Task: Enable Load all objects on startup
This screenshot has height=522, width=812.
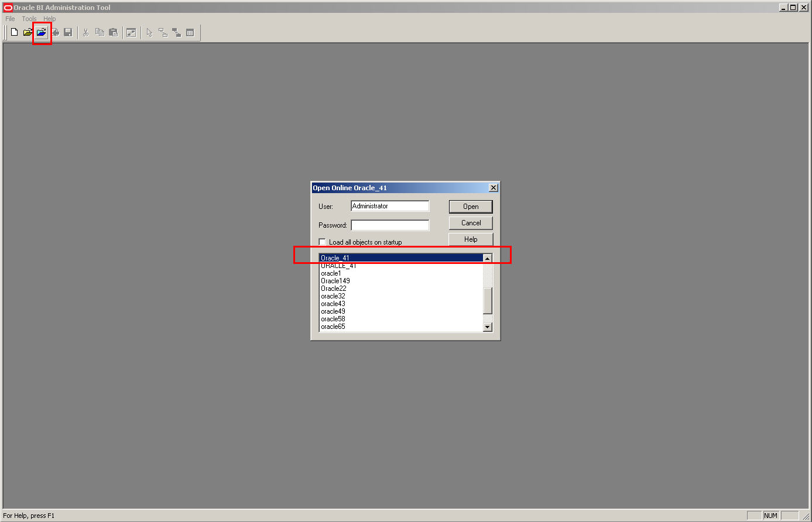Action: 322,242
